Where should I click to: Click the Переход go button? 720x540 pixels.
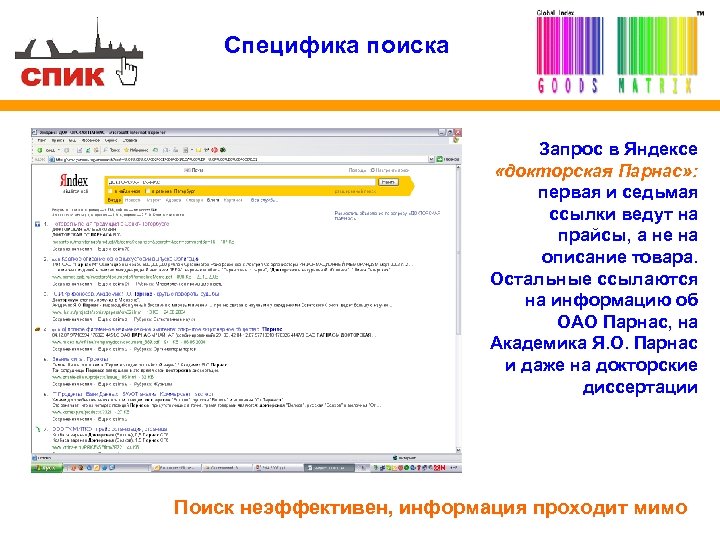(448, 159)
